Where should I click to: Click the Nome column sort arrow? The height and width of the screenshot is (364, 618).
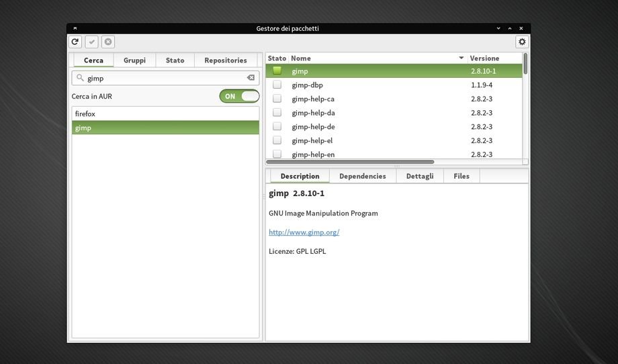(x=461, y=58)
